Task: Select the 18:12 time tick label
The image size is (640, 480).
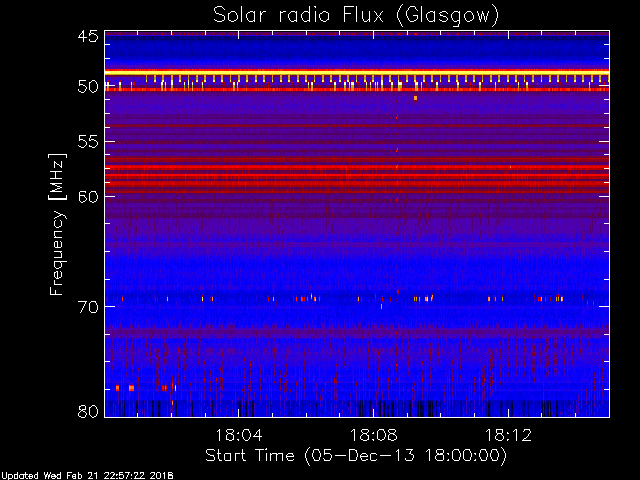Action: pyautogui.click(x=508, y=435)
